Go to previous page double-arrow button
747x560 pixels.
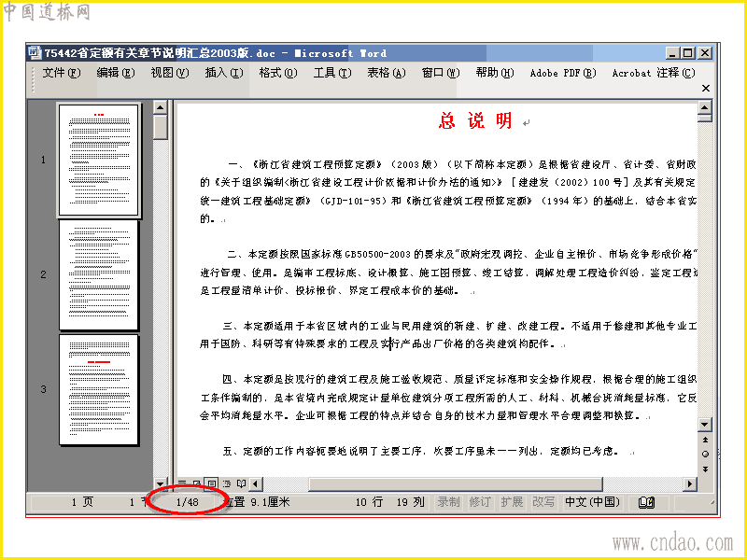(x=706, y=440)
